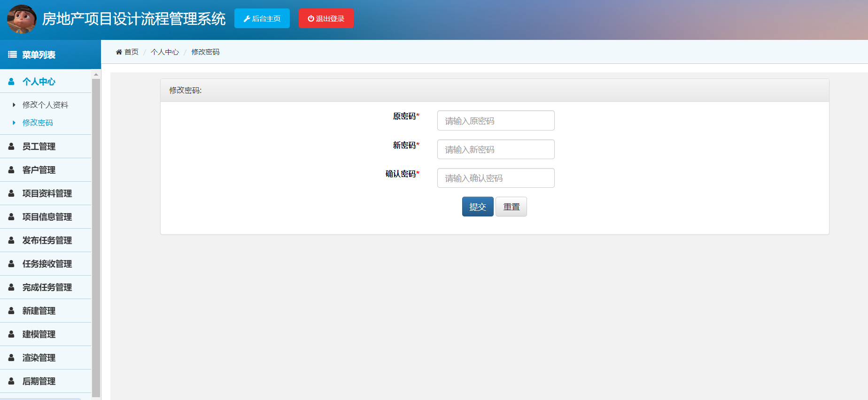This screenshot has height=400, width=868.
Task: Click user icon beside 建模管理
Action: 11,334
